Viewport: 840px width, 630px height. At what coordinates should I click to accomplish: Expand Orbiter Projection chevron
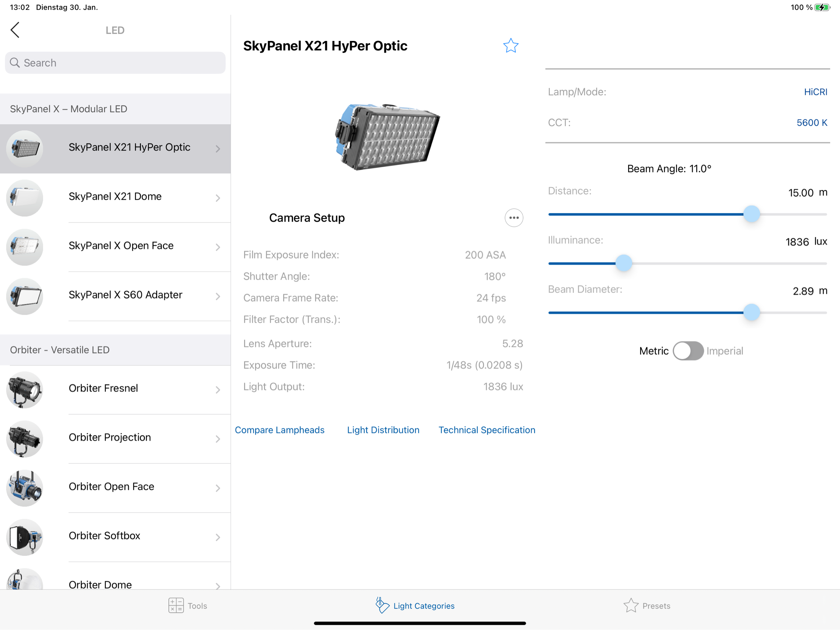pos(218,438)
